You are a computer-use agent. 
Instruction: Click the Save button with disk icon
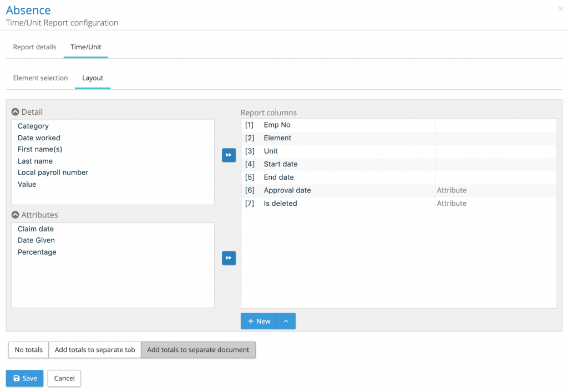coord(24,378)
